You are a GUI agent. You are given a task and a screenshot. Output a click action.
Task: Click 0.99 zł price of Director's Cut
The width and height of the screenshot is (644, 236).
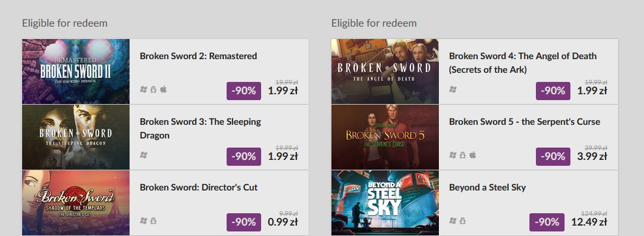(x=283, y=222)
